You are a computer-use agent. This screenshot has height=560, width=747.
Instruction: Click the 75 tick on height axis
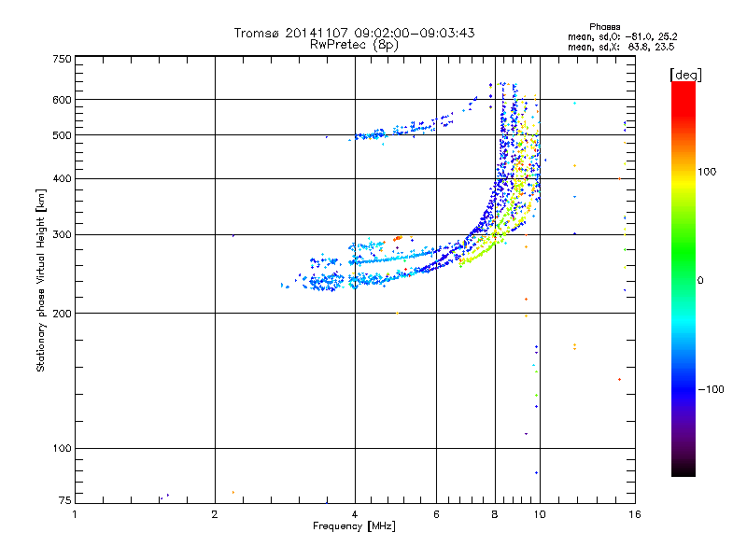[63, 498]
